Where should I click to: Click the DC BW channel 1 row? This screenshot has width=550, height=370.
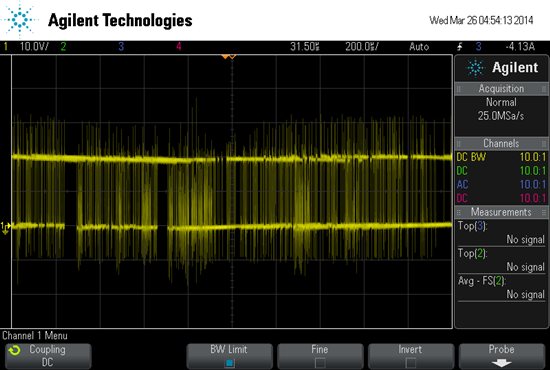pos(501,157)
